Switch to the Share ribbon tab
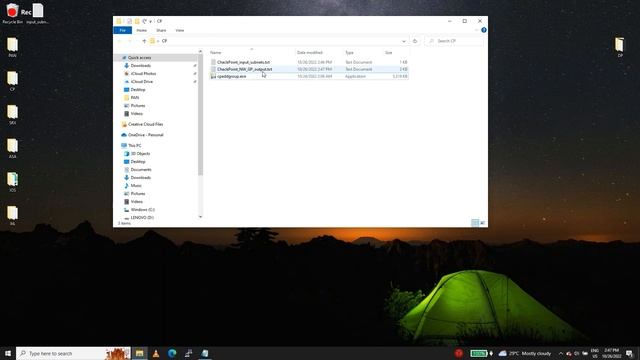The height and width of the screenshot is (360, 640). 161,30
